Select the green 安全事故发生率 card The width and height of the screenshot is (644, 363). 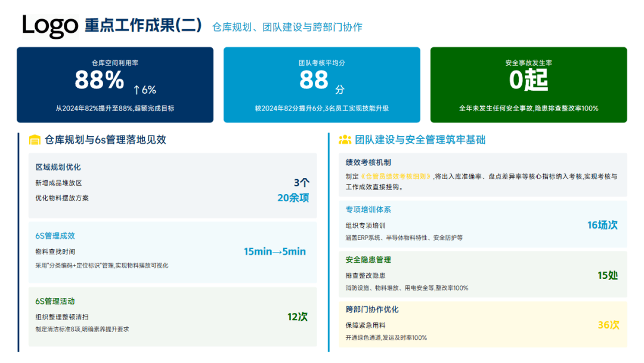pyautogui.click(x=528, y=85)
